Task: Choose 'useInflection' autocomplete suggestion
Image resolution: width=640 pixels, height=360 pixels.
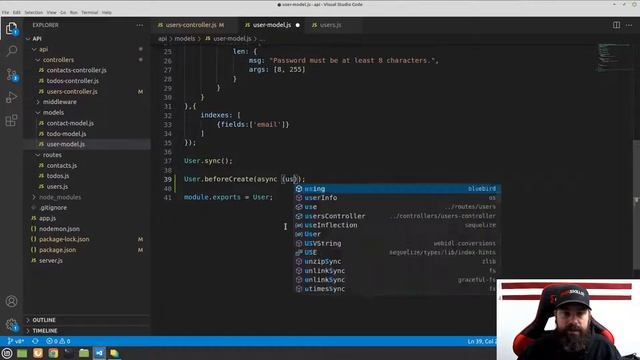Action: pyautogui.click(x=398, y=225)
